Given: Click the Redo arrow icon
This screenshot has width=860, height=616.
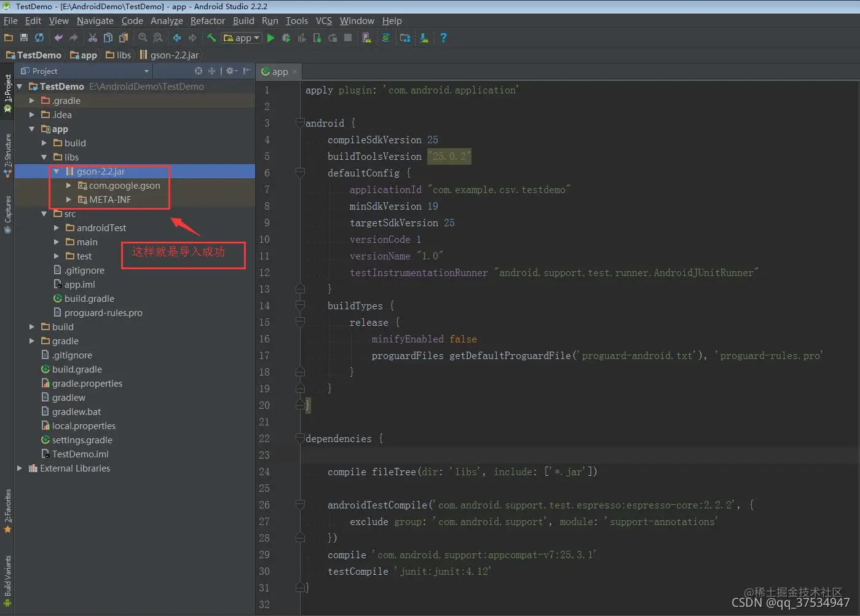Looking at the screenshot, I should pos(74,38).
